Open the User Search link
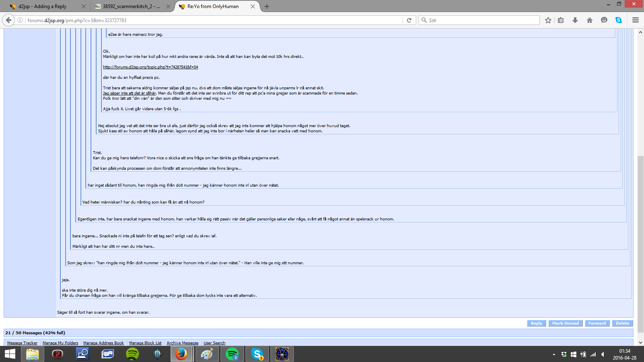Screen dimensions: 644x362 [x=215, y=343]
